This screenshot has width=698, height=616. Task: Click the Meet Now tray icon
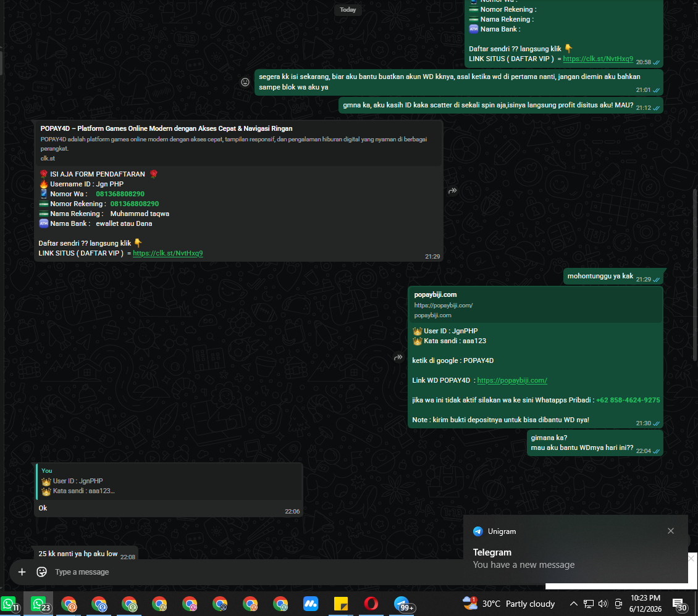(x=618, y=604)
